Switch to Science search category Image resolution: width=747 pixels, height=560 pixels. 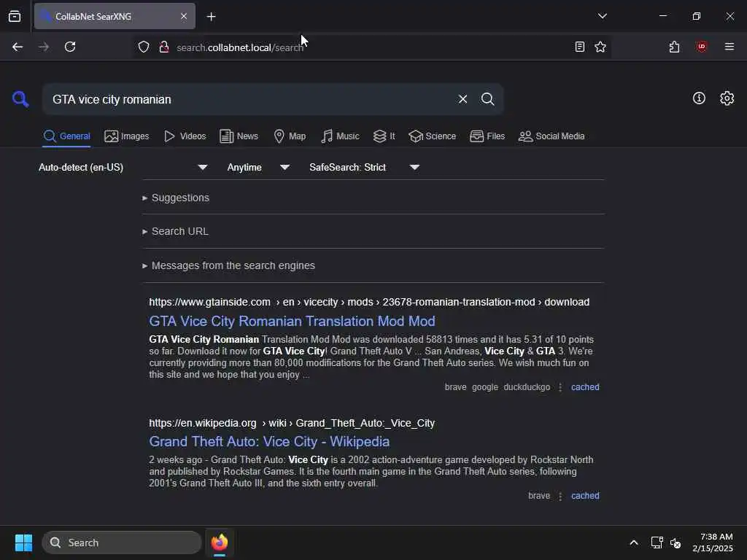[432, 136]
